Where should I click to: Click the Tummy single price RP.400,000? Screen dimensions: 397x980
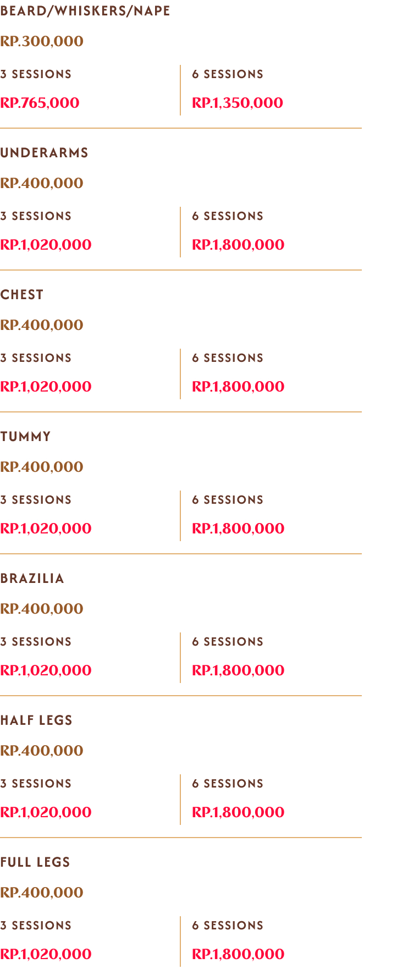[x=42, y=467]
